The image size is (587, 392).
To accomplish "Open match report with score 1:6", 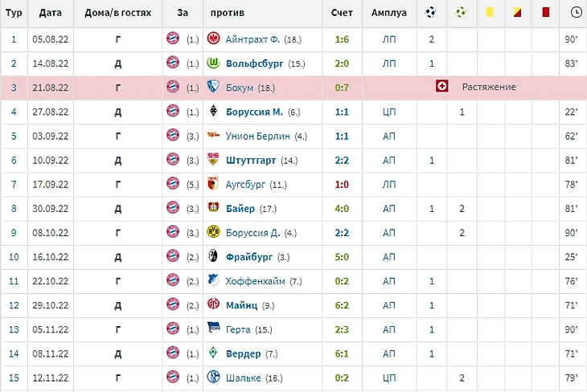I will pos(342,39).
